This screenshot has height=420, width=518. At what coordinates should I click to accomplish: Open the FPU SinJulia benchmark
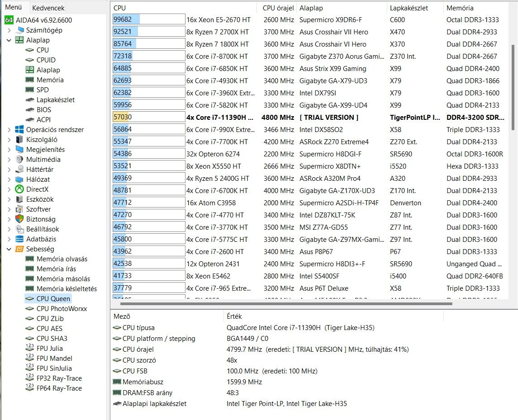54,368
